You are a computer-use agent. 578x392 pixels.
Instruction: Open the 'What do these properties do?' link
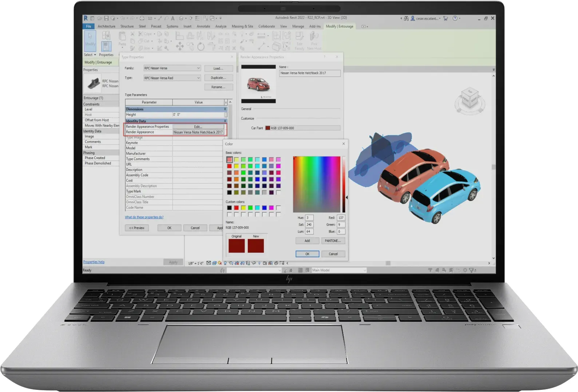(144, 217)
